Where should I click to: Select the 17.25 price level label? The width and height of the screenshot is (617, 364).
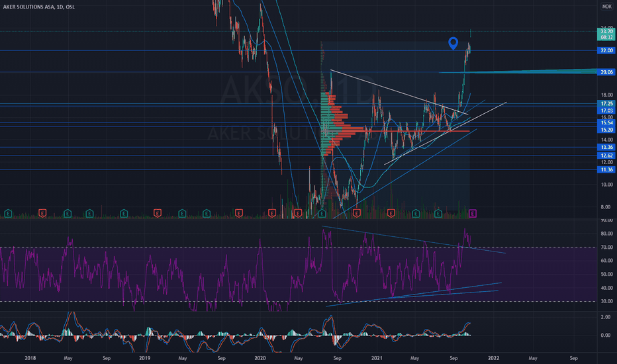pyautogui.click(x=606, y=103)
